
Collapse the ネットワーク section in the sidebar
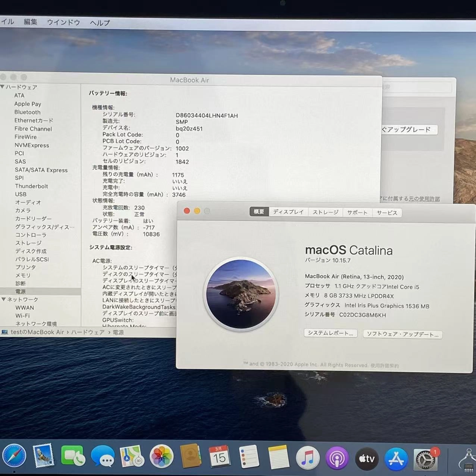point(4,299)
